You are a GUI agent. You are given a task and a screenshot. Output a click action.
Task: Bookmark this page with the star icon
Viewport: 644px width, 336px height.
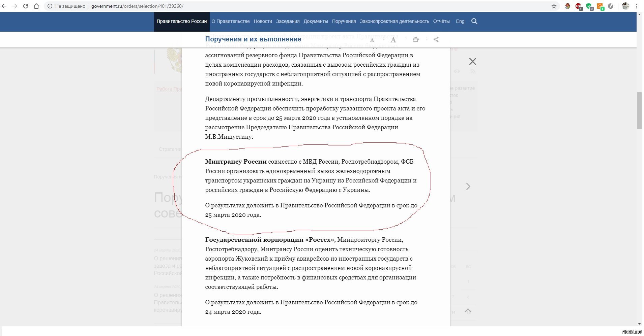554,6
